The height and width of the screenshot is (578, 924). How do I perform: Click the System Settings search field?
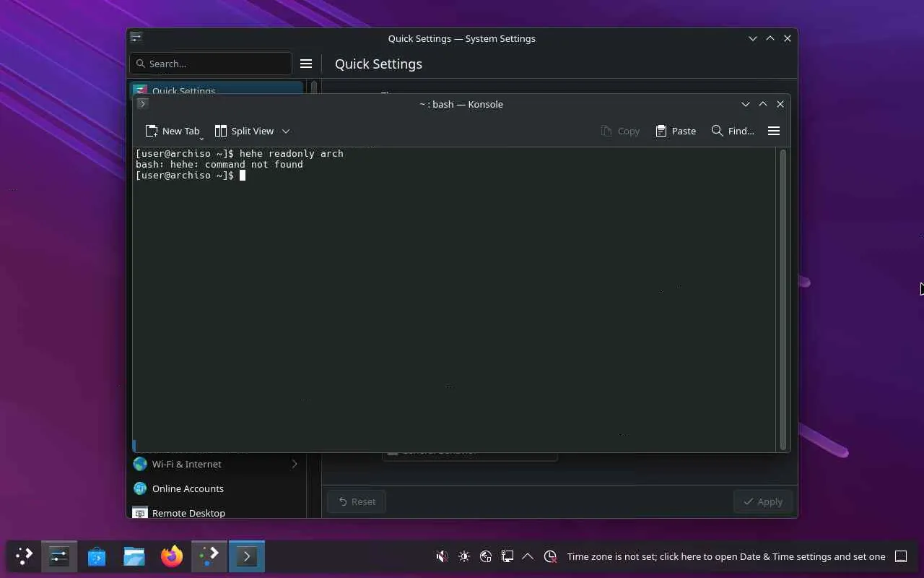click(x=211, y=64)
